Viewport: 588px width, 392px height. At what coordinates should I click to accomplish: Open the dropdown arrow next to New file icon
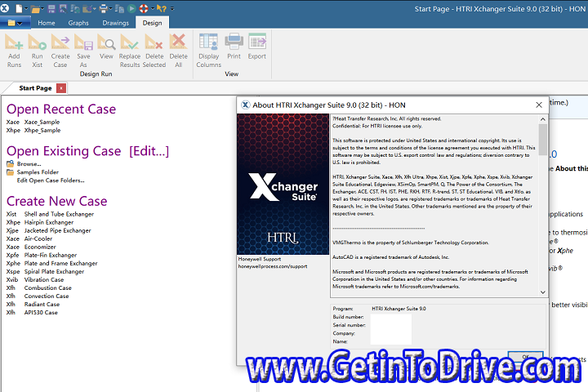tap(26, 9)
